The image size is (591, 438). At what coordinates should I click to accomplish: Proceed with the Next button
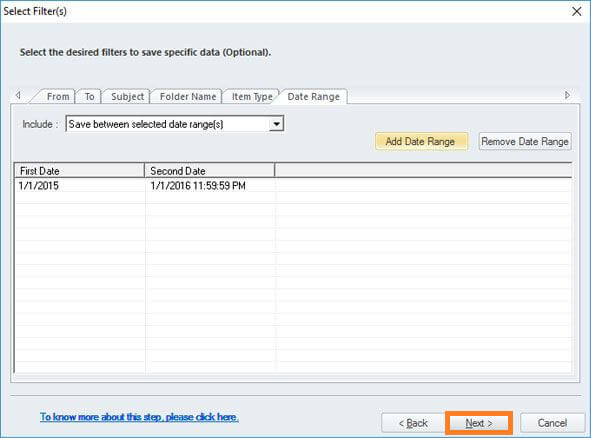coord(479,423)
